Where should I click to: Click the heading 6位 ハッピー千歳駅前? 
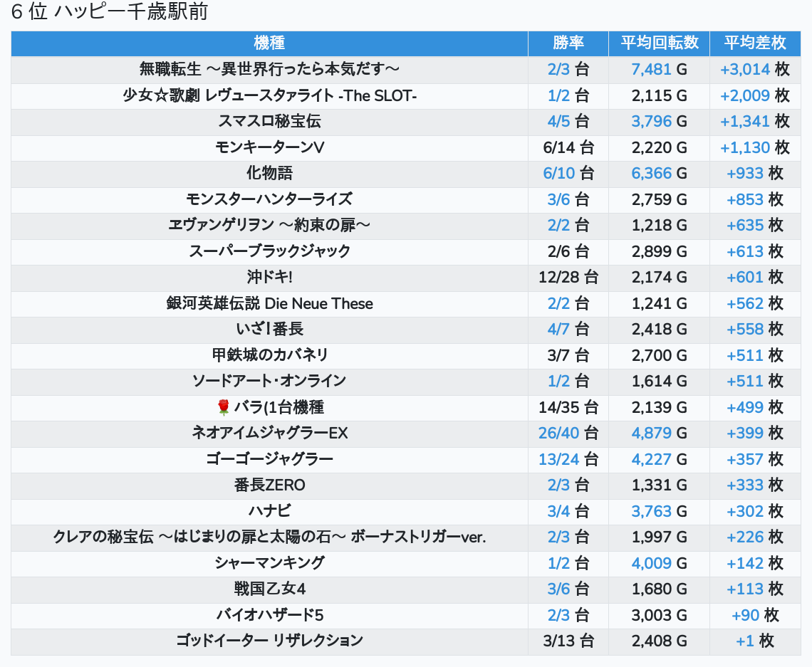click(x=109, y=13)
